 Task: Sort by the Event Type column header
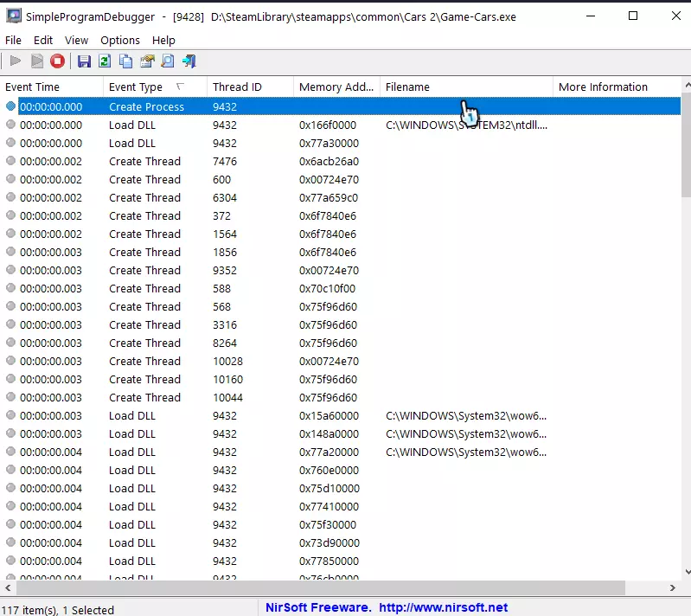[136, 87]
